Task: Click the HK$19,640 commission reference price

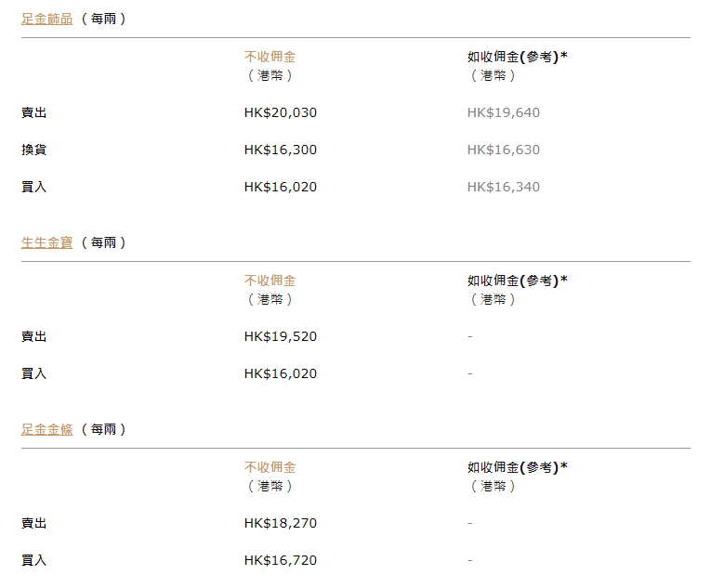Action: [x=504, y=112]
